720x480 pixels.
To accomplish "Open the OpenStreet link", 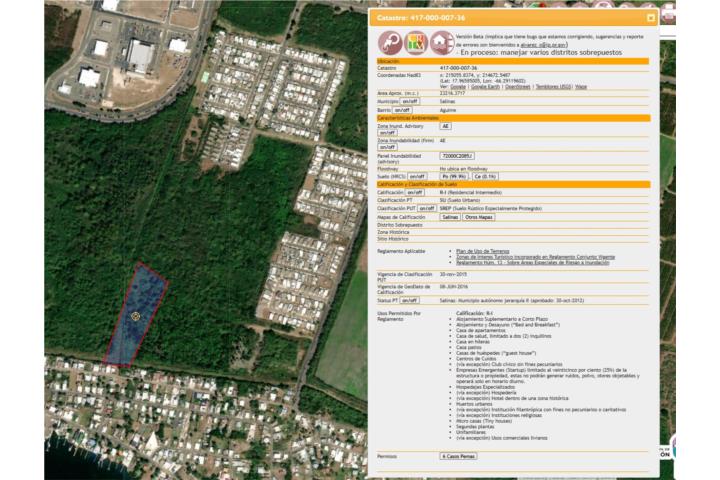I will point(518,86).
